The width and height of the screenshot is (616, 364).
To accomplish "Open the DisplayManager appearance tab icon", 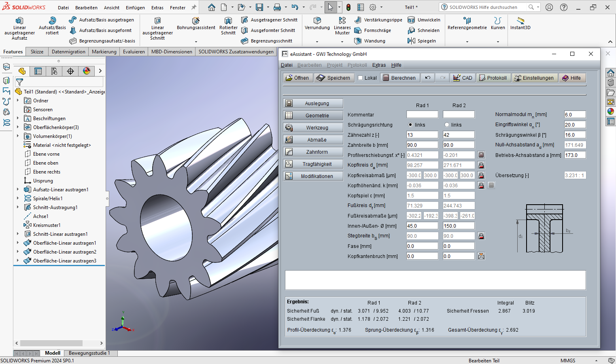I will tap(87, 71).
